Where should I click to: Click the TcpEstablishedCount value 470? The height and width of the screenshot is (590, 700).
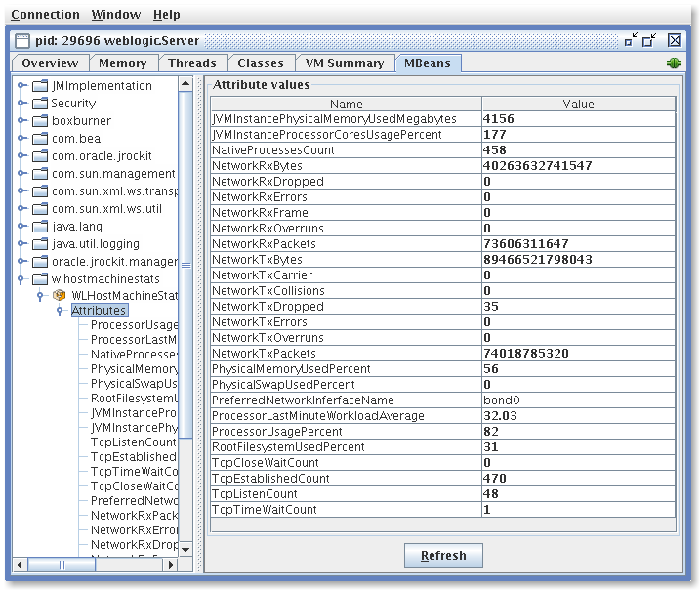tap(579, 479)
